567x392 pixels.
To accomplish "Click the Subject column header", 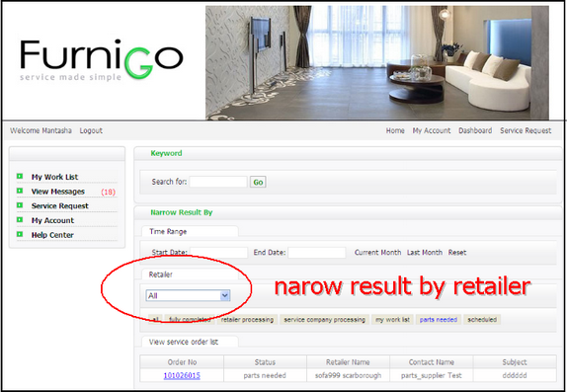I will click(515, 362).
